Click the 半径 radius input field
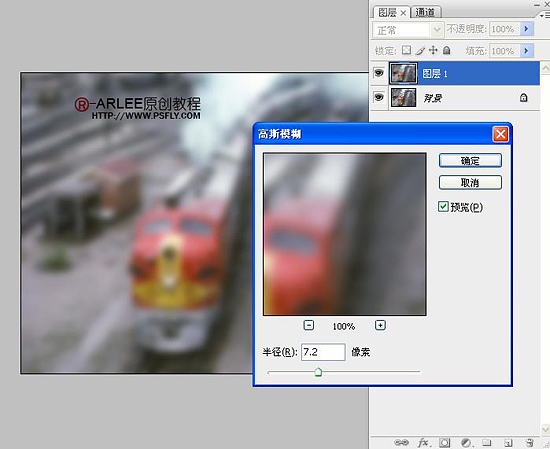This screenshot has height=449, width=550. tap(323, 352)
